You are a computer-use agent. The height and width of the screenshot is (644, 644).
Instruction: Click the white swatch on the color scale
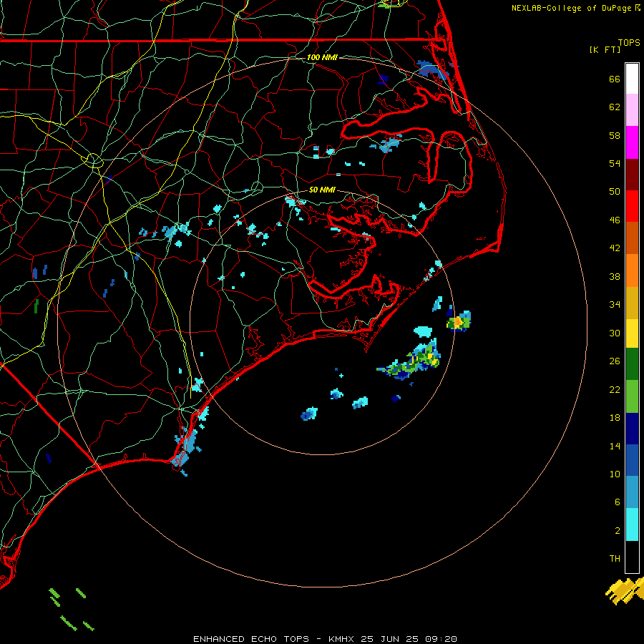632,79
